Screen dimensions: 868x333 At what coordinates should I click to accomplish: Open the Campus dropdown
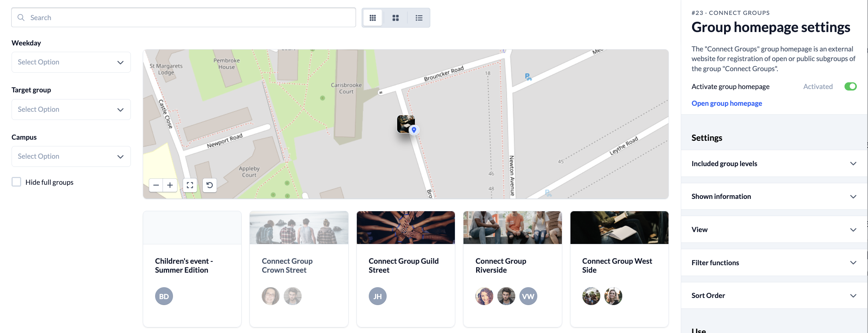point(71,156)
